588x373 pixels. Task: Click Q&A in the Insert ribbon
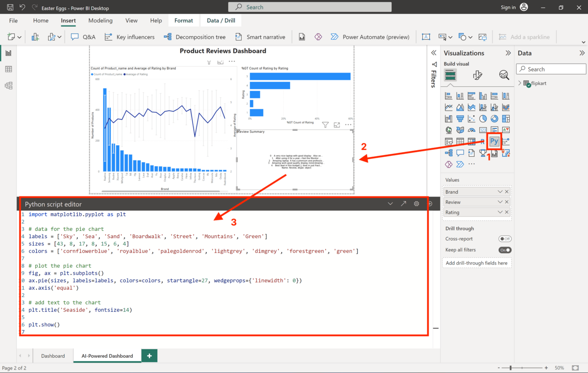83,37
